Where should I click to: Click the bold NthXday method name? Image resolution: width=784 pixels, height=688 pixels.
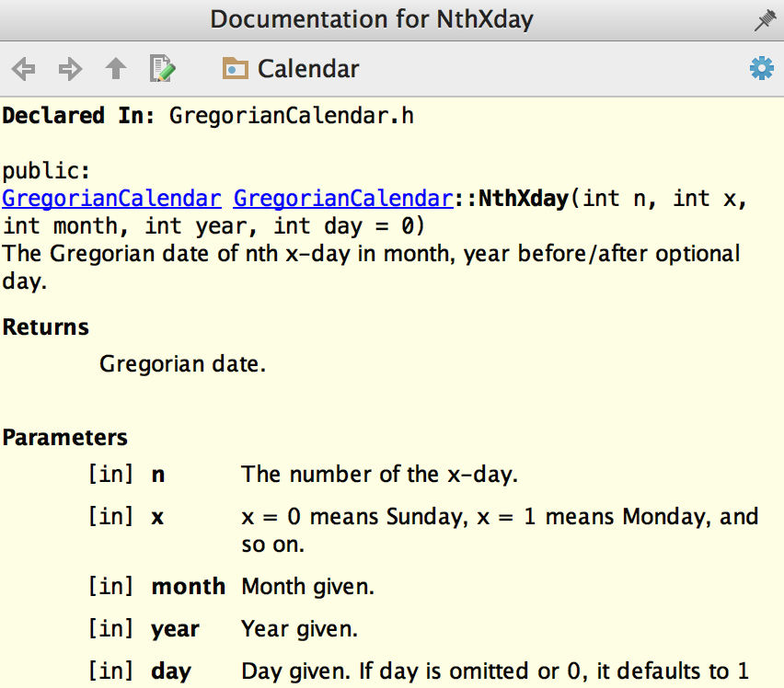click(524, 198)
